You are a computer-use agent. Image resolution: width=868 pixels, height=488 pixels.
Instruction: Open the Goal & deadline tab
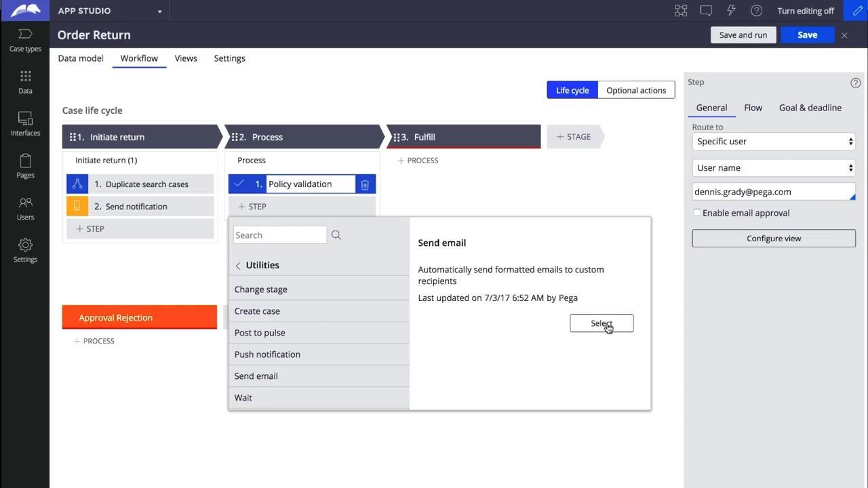[810, 108]
